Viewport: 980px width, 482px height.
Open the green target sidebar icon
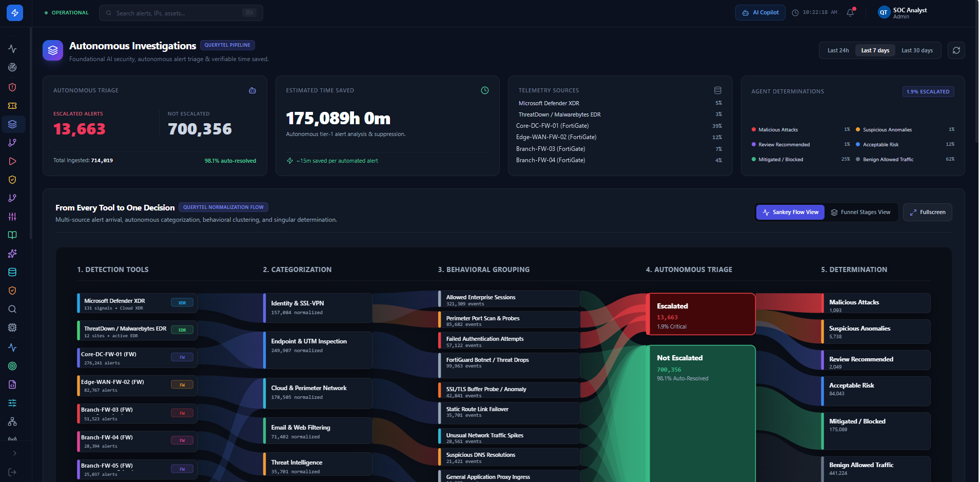click(12, 366)
